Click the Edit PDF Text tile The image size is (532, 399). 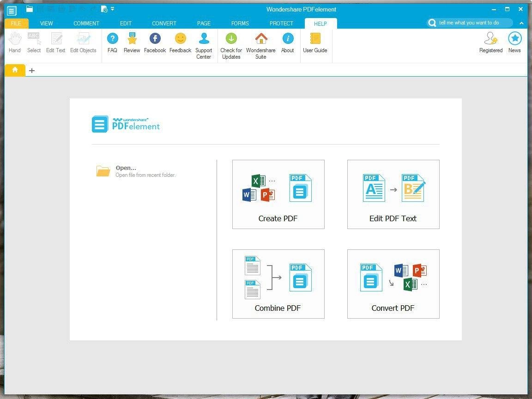(x=393, y=194)
